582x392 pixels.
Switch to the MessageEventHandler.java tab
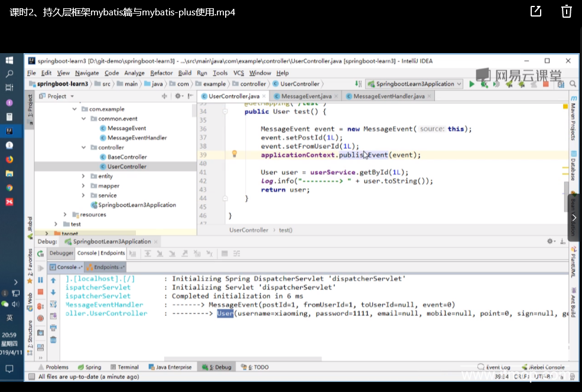tap(388, 96)
